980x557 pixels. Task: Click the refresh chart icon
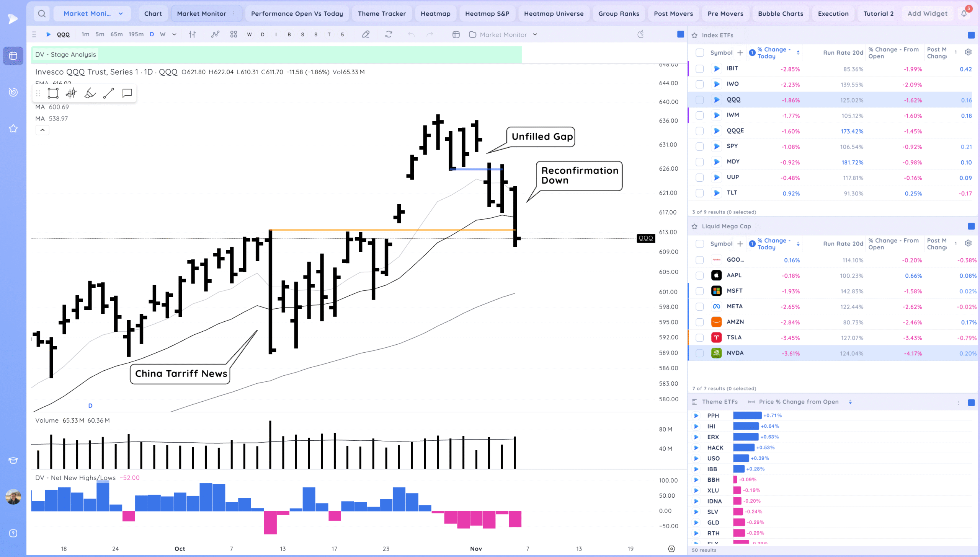(x=389, y=34)
